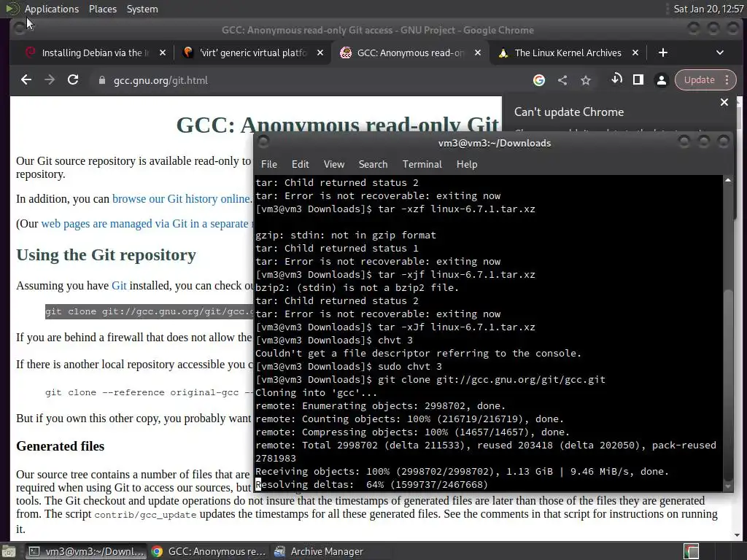Open terminal Help menu
The image size is (747, 560).
point(467,164)
